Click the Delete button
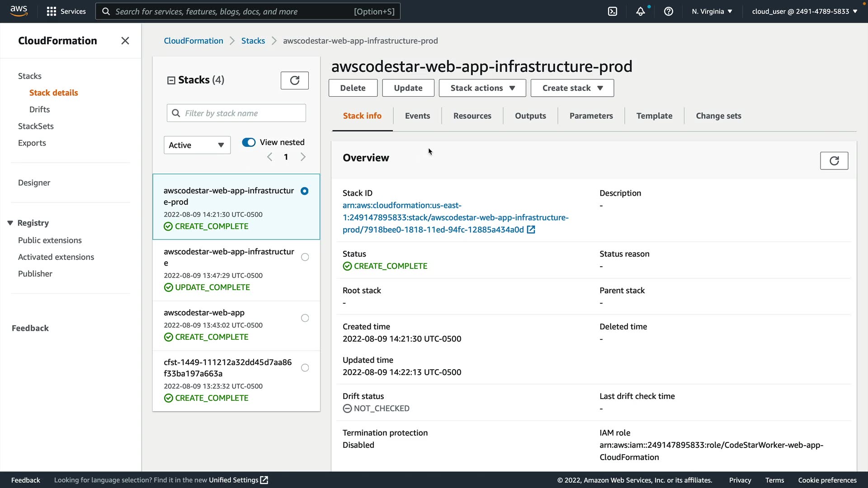 point(353,88)
